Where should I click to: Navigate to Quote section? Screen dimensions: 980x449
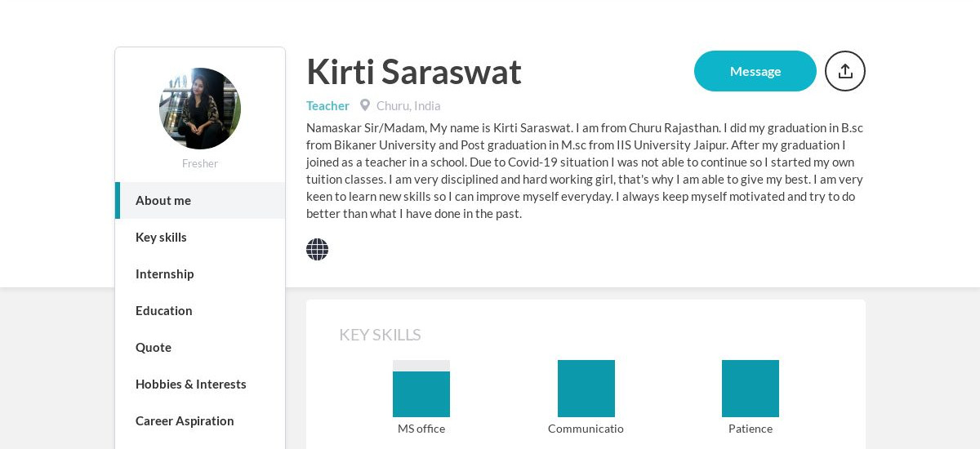(200, 347)
